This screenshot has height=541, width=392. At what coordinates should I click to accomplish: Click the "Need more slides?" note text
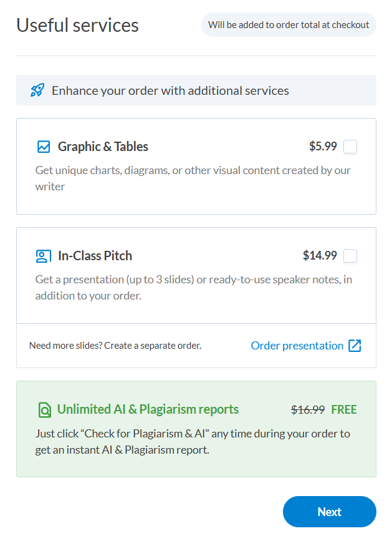click(115, 346)
